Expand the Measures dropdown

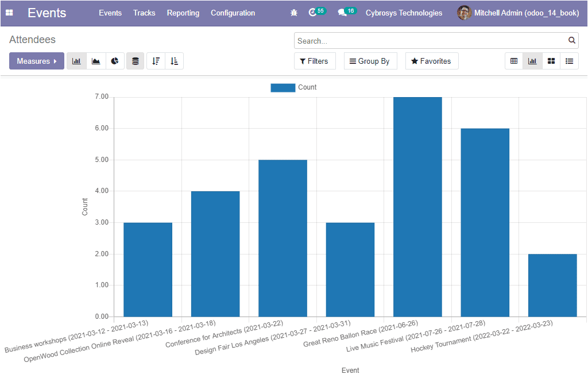[x=37, y=61]
